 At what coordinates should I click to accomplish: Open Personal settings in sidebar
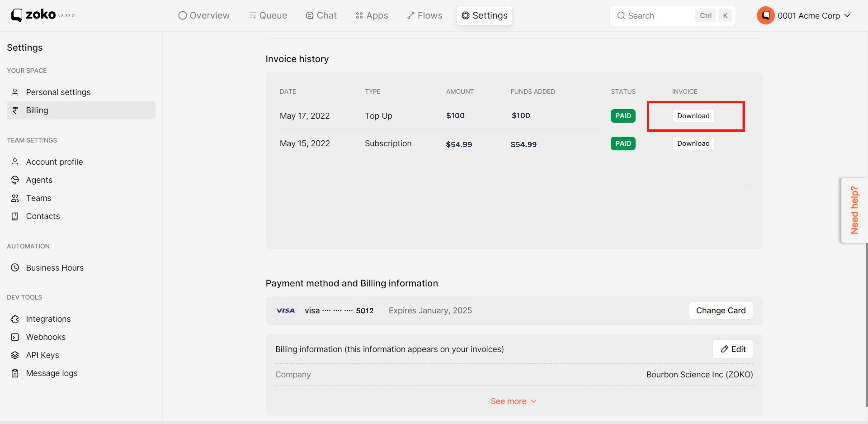[x=81, y=92]
